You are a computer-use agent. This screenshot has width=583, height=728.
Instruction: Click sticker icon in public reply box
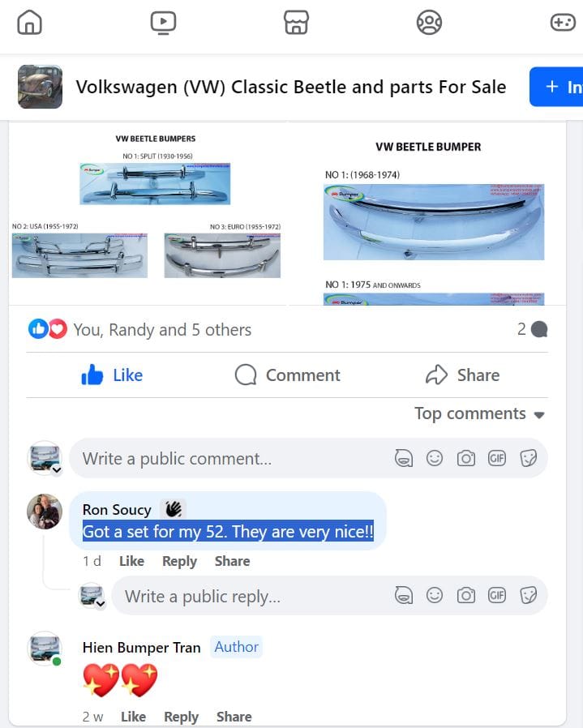[528, 595]
